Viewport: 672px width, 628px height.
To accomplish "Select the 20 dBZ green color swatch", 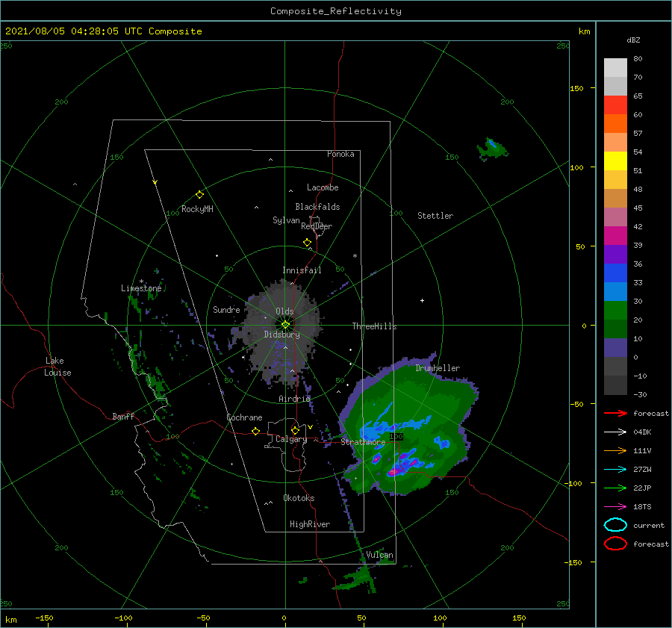I will [615, 311].
